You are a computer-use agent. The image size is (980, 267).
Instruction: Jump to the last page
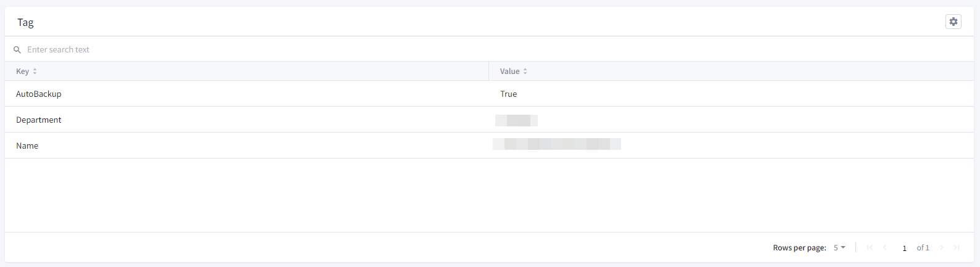click(957, 247)
